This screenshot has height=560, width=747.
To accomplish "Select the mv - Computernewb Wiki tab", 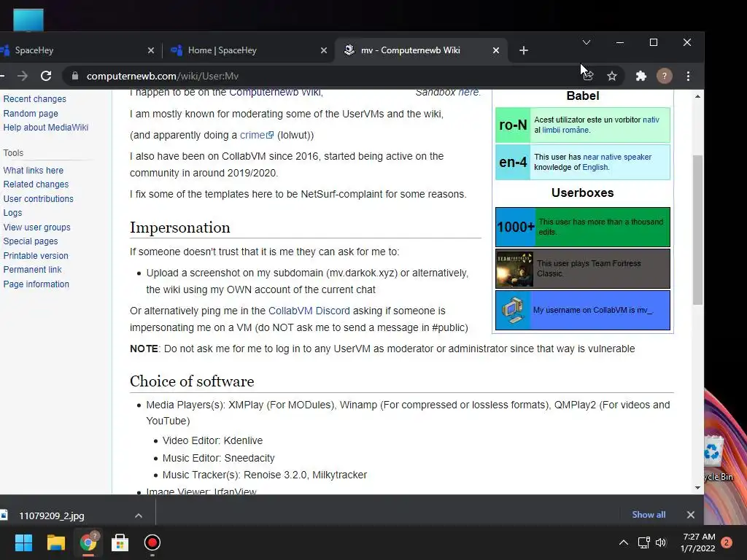I will tap(422, 50).
